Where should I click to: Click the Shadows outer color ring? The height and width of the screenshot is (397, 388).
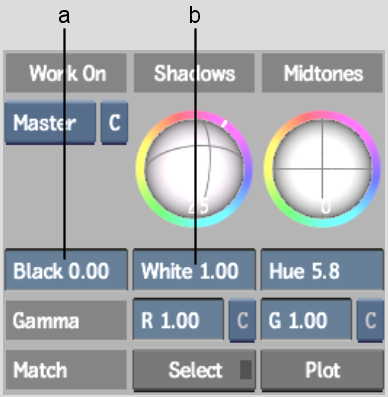pyautogui.click(x=141, y=169)
